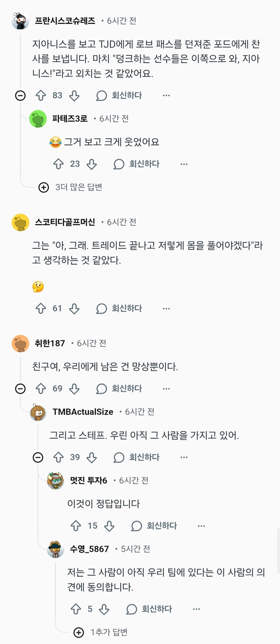Open 스코티다골프머신's profile avatar
Viewport: 280px width, 644px height.
coord(20,222)
